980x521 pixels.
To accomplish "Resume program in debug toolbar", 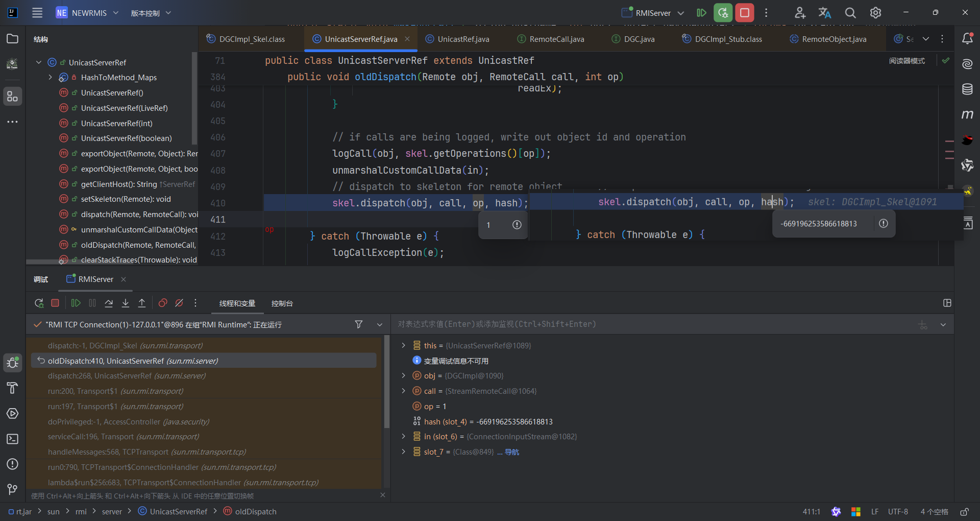I will point(76,303).
